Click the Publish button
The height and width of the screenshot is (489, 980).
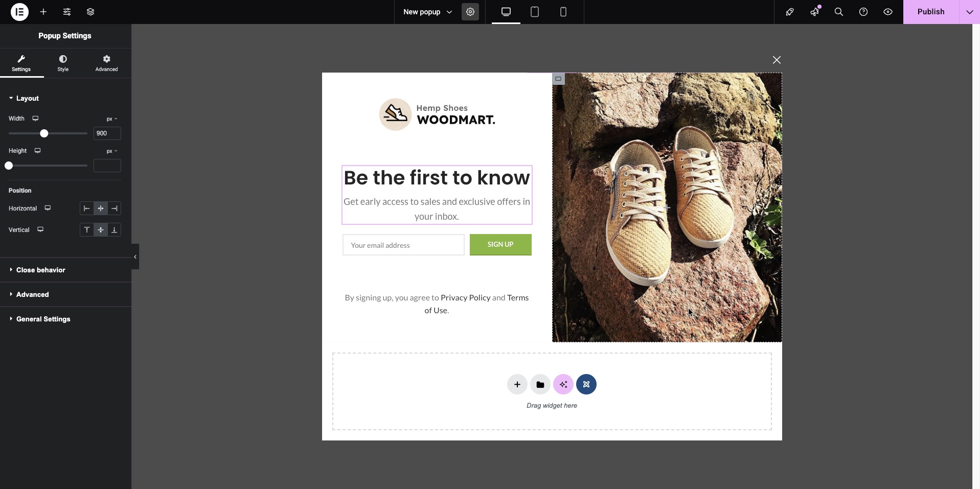[x=930, y=12]
